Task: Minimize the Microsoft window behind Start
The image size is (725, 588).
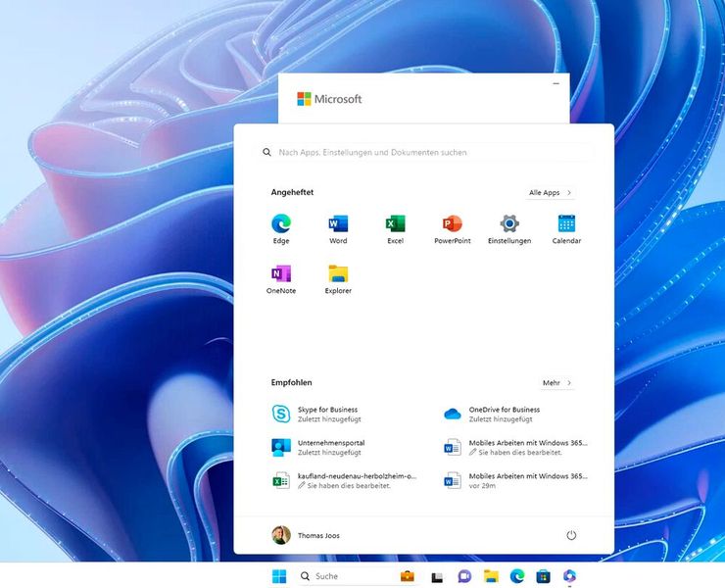Action: click(556, 83)
